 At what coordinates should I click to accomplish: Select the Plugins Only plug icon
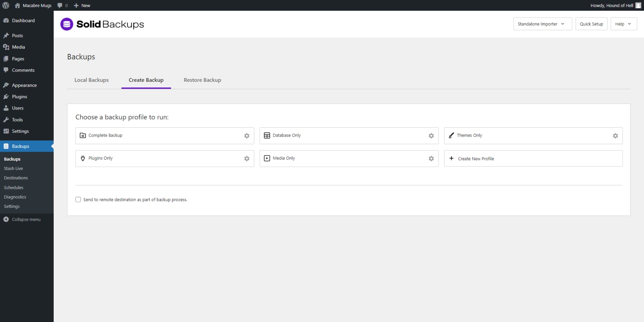83,158
